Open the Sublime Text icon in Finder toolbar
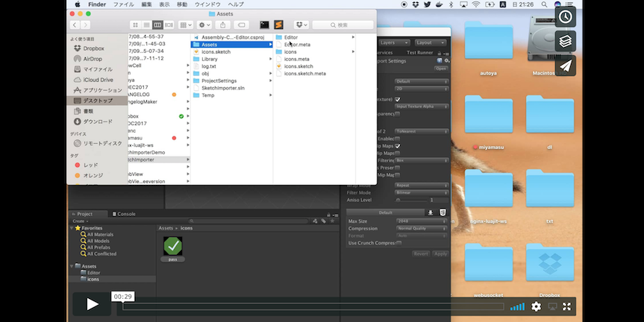This screenshot has width=644, height=322. tap(278, 25)
